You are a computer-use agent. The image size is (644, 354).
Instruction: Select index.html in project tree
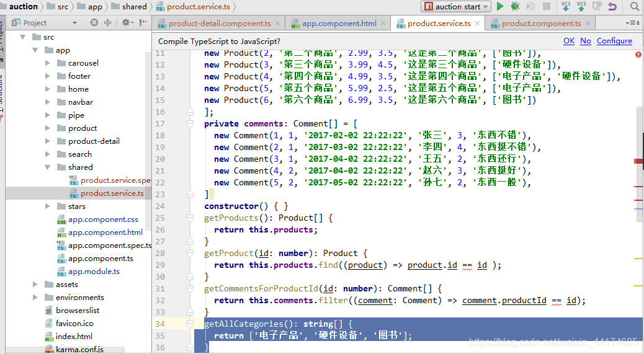[74, 337]
